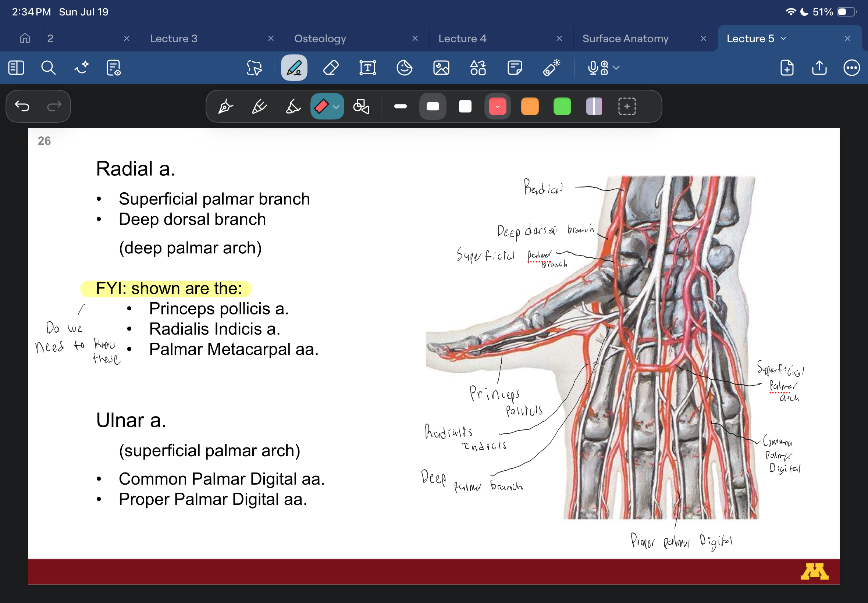Choose the orange color swatch

(530, 107)
